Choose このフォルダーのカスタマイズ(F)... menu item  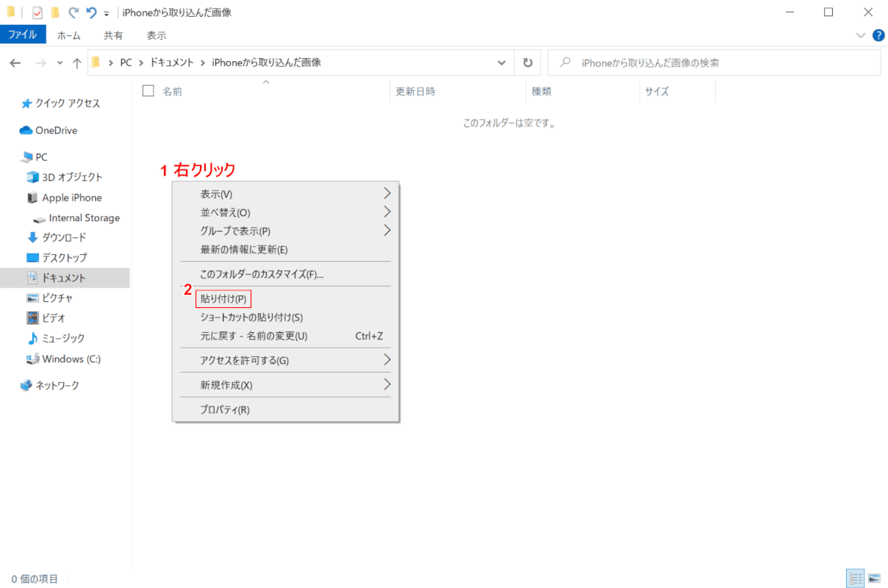coord(285,274)
